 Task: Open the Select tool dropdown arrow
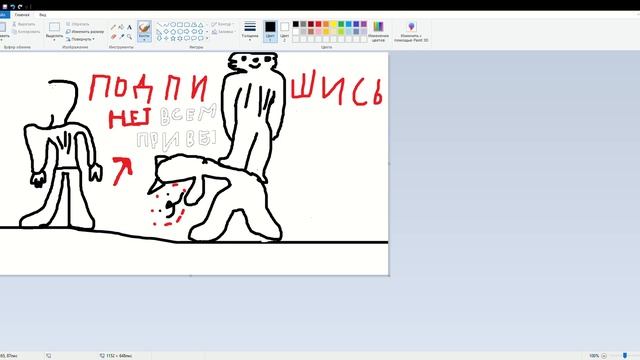click(54, 40)
